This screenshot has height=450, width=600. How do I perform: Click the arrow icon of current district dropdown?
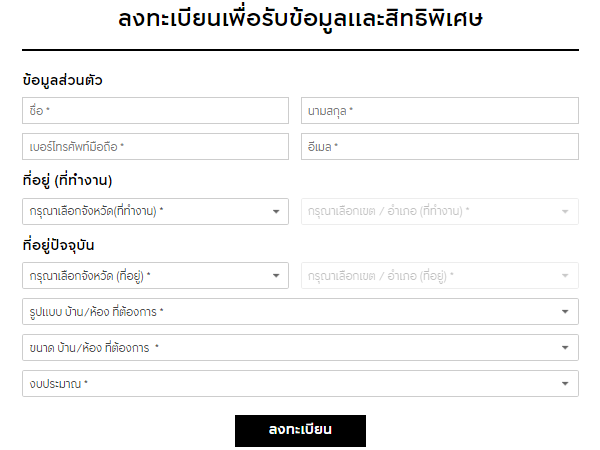[566, 275]
